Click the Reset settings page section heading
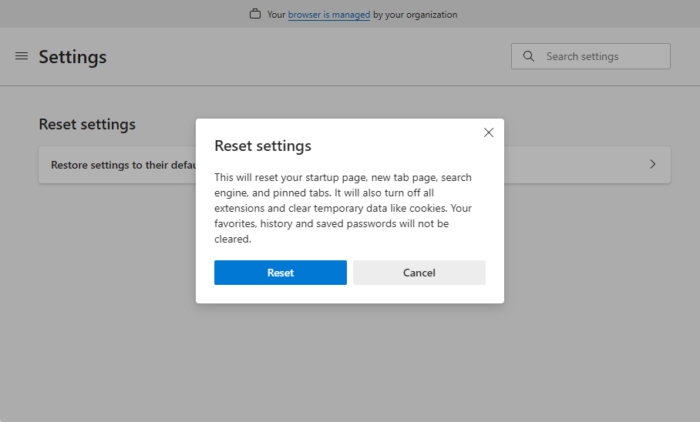The image size is (700, 422). (x=87, y=124)
